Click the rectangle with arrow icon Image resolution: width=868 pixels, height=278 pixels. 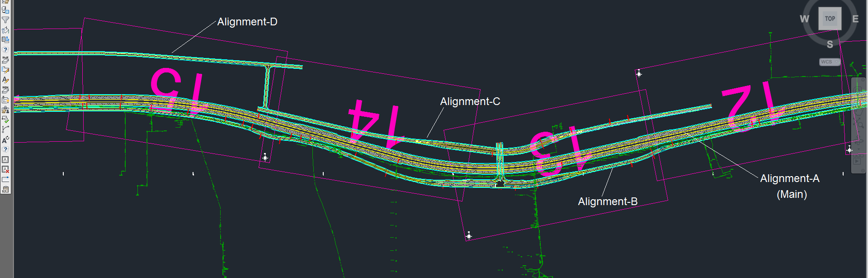pos(5,179)
